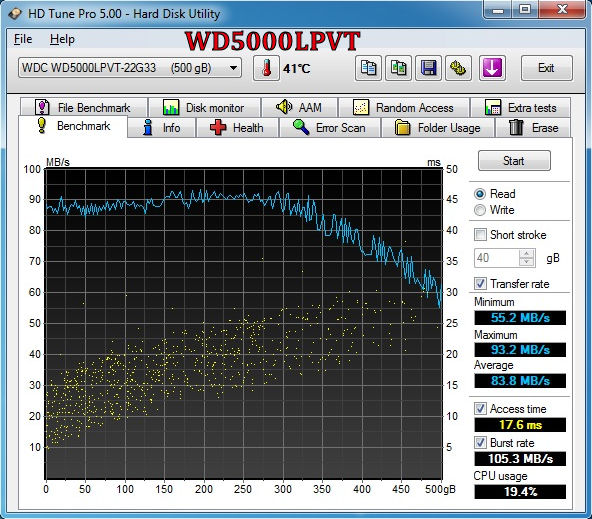Open the Folder Usage tab
592x519 pixels.
tap(438, 128)
